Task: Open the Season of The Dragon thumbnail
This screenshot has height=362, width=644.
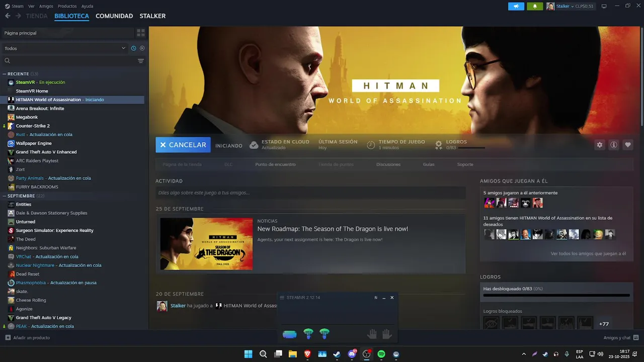Action: pos(206,244)
